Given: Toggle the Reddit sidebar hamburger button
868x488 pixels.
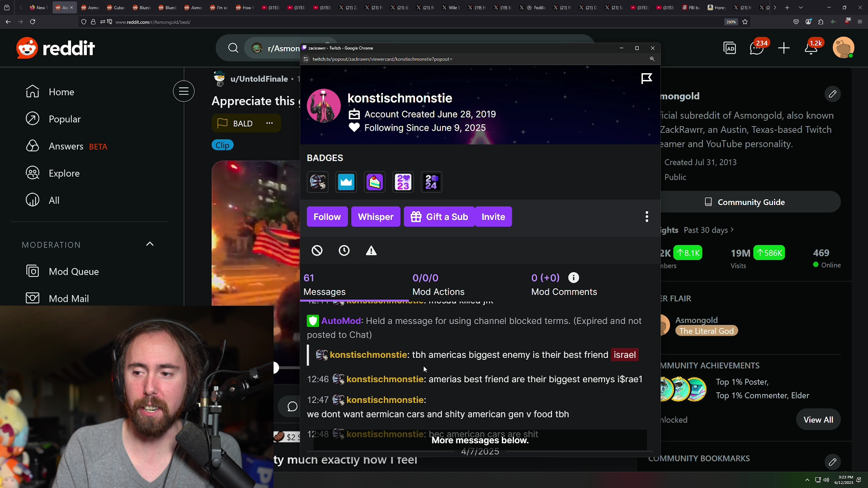Looking at the screenshot, I should click(184, 92).
